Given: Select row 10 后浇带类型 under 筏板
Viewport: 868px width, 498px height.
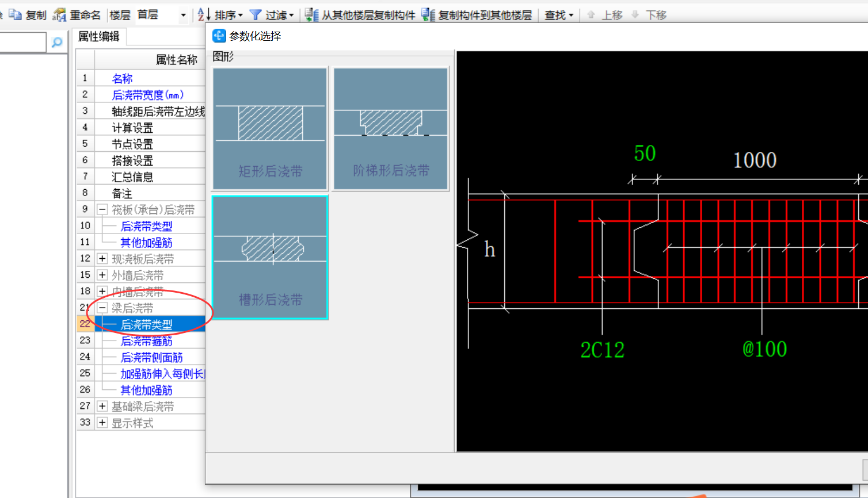Looking at the screenshot, I should [x=141, y=226].
